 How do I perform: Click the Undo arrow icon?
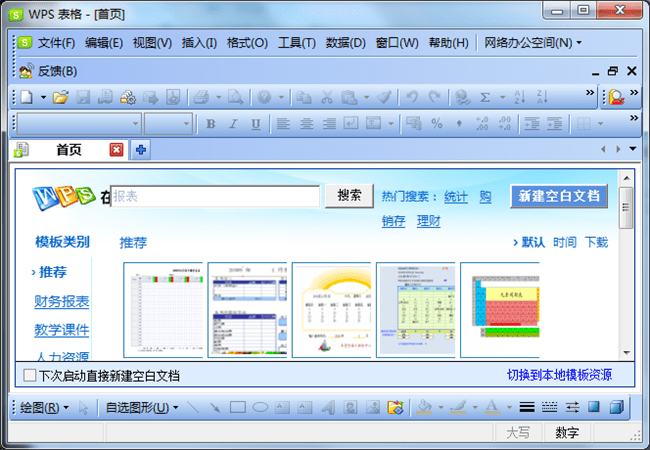(x=412, y=97)
